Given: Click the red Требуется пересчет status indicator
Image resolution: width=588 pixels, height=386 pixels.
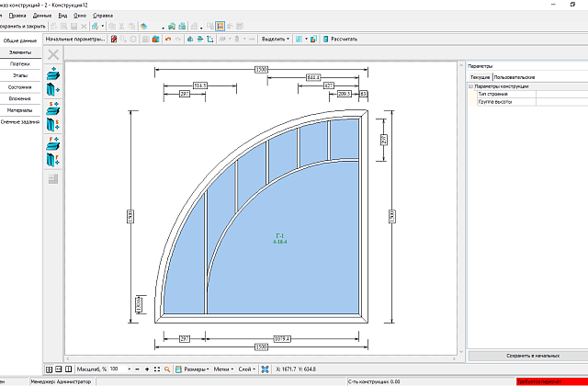Looking at the screenshot, I should pyautogui.click(x=552, y=382).
